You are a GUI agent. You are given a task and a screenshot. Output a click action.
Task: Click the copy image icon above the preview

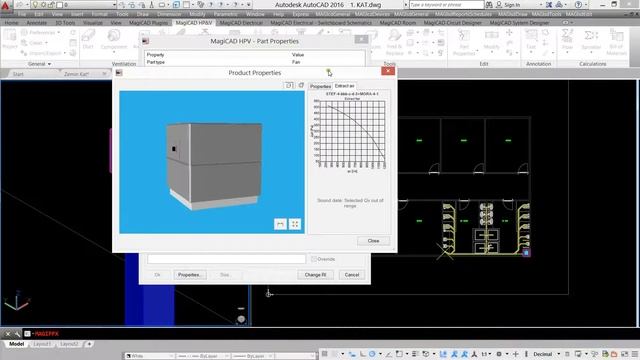point(289,85)
